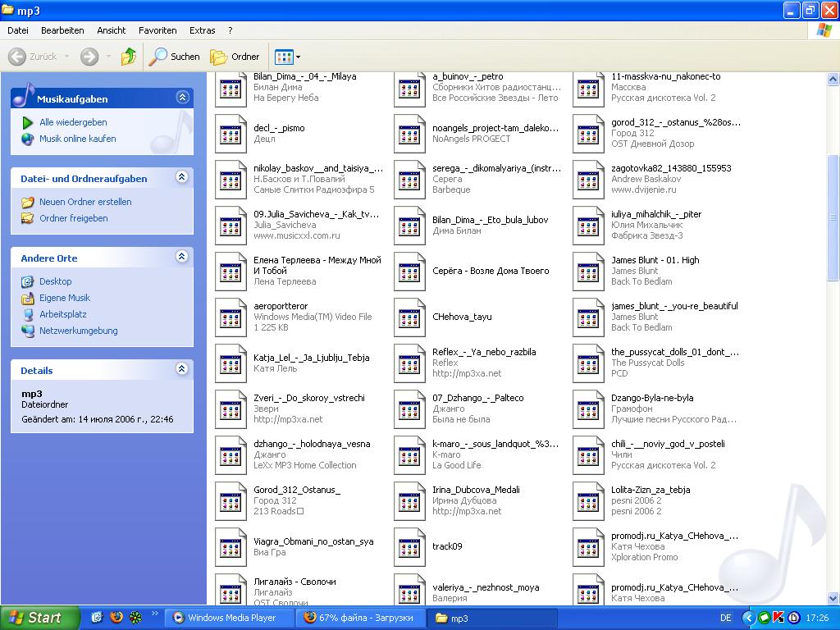Select the james_blunt_-_you-re_beautiful file icon
The width and height of the screenshot is (840, 630).
(x=589, y=317)
